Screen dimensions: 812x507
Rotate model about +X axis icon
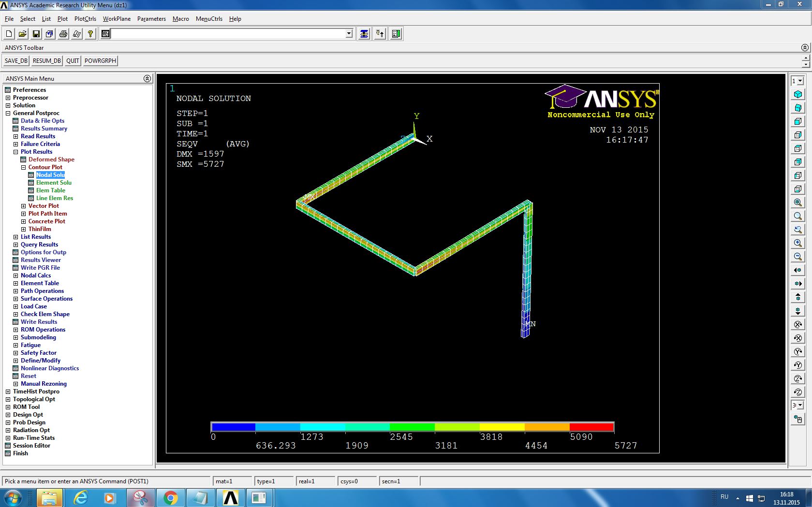[x=798, y=324]
